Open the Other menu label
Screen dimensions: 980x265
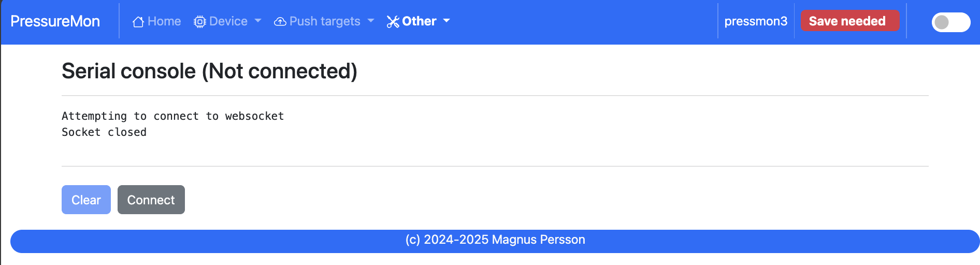click(419, 21)
